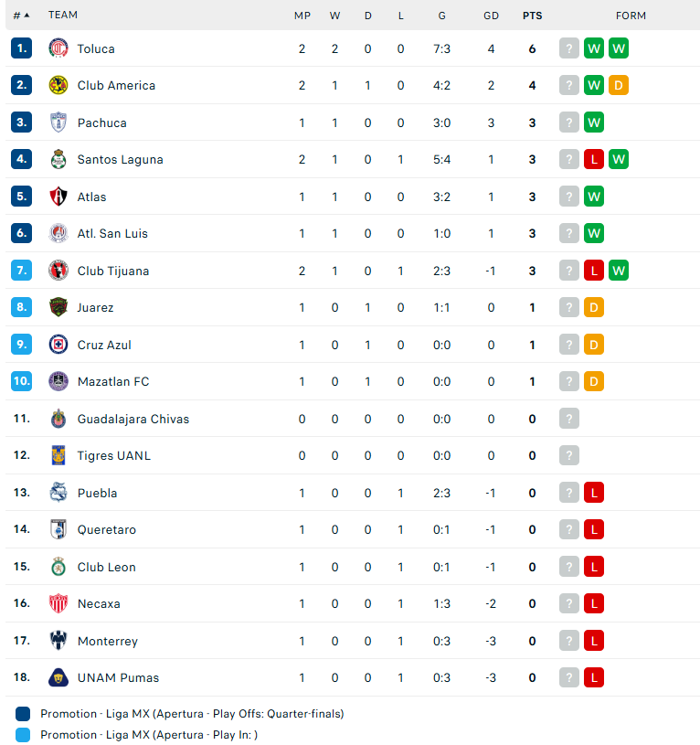Click the Cruz Azul crest icon
Screen dimensions: 700x745
click(x=58, y=345)
